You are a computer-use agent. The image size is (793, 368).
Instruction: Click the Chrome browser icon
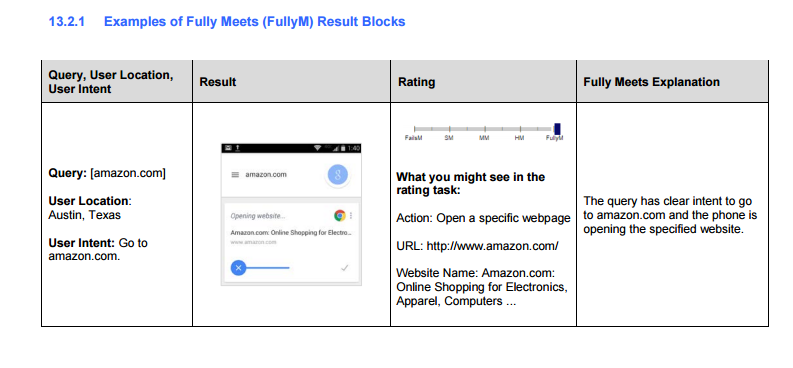(339, 216)
